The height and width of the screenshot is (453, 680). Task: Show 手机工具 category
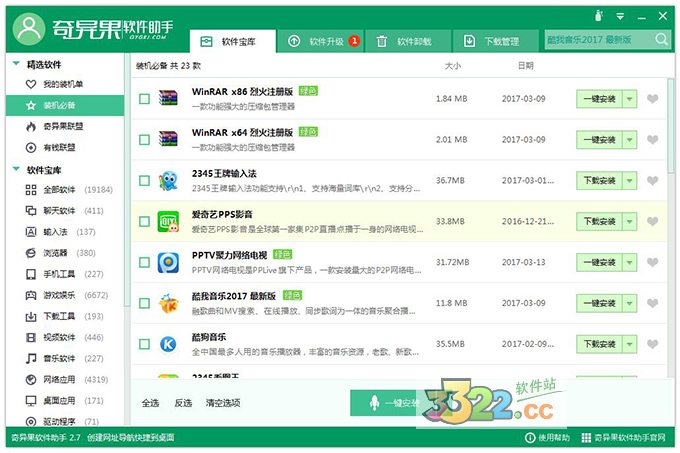[x=65, y=274]
